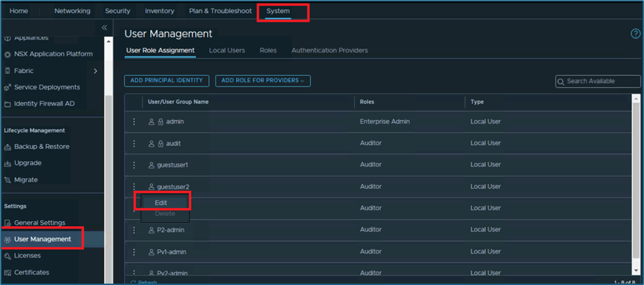
Task: Open the three-dot menu for guestuser1
Action: tap(134, 165)
